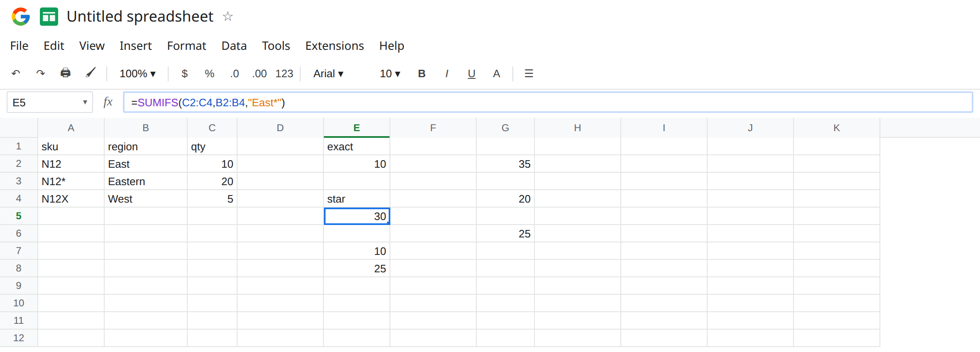980x352 pixels.
Task: Open the Data menu
Action: coord(234,46)
